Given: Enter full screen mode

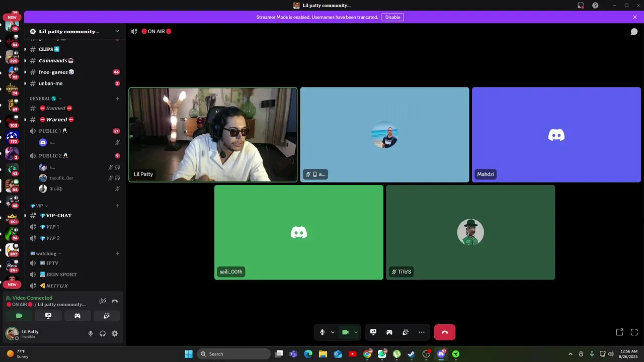Looking at the screenshot, I should point(634,332).
